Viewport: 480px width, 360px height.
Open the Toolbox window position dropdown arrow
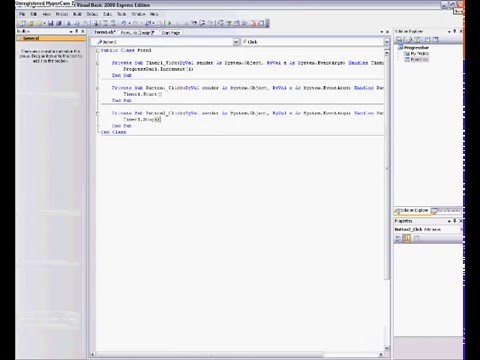(71, 31)
